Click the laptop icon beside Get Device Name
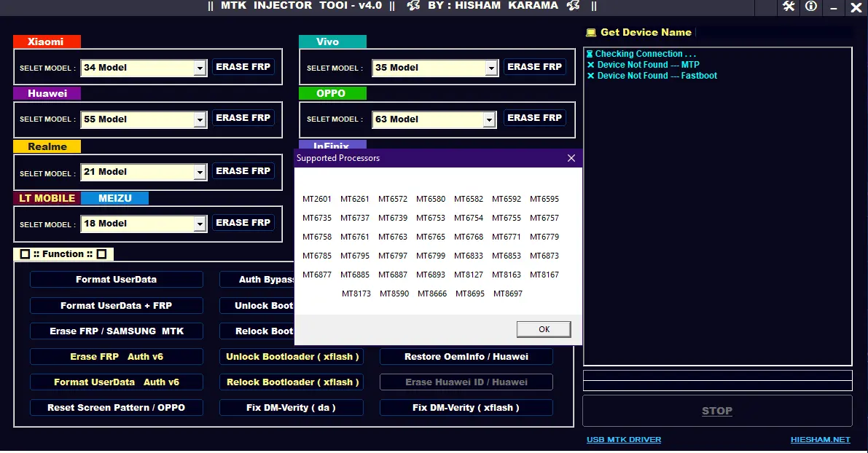 point(592,32)
